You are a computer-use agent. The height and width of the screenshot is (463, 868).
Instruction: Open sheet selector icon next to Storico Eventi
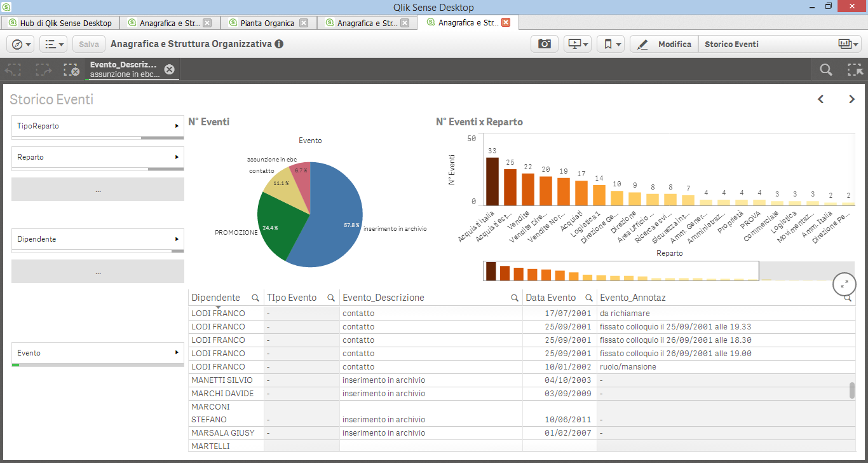coord(848,44)
